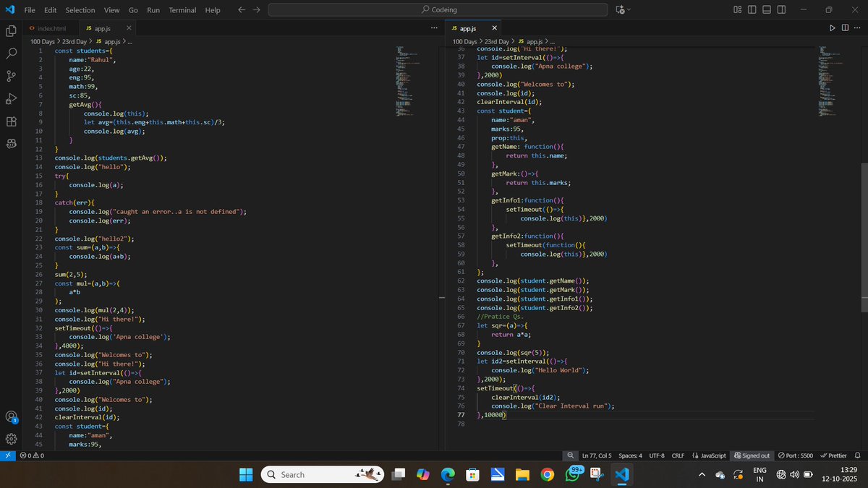Open the Extensions view
The height and width of the screenshot is (488, 868).
pos(11,121)
